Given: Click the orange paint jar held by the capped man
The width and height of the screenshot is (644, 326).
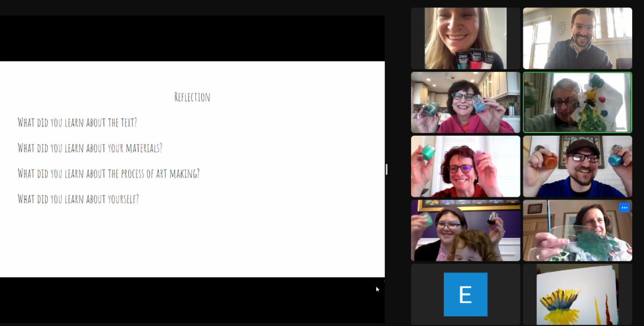Looking at the screenshot, I should [550, 161].
